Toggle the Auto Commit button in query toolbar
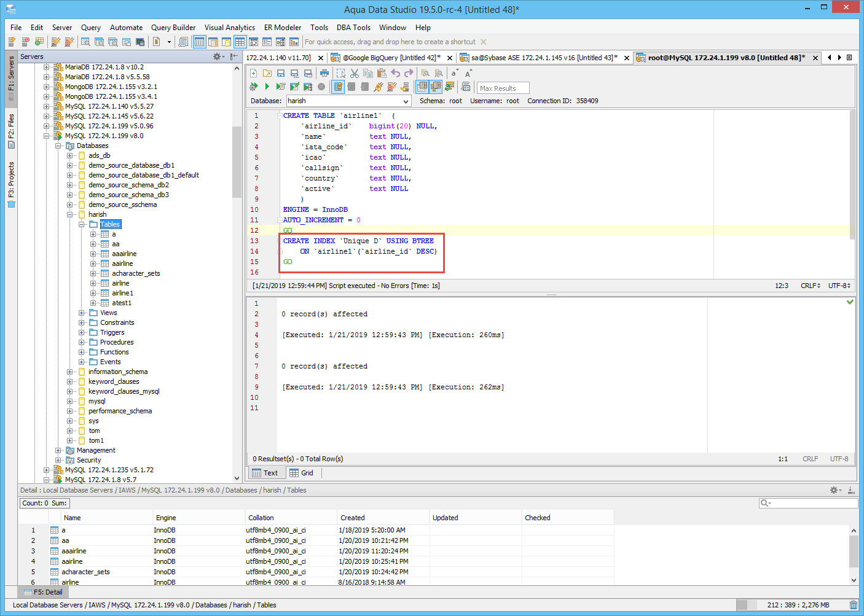This screenshot has height=616, width=864. 338,87
